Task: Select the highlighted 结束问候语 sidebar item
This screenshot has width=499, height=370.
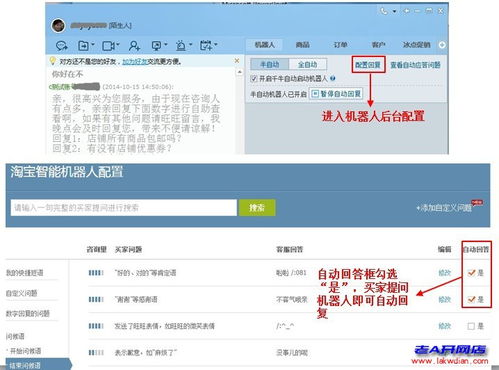Action: coord(38,364)
